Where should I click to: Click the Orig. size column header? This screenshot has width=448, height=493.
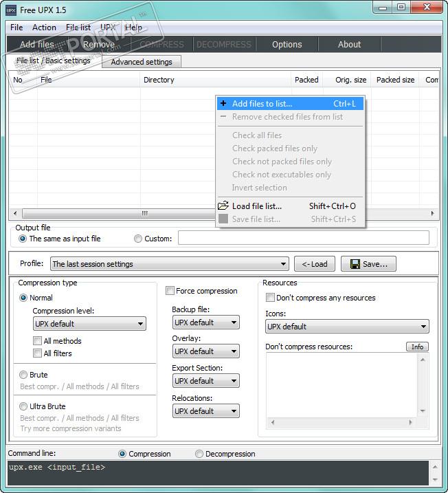[x=347, y=80]
